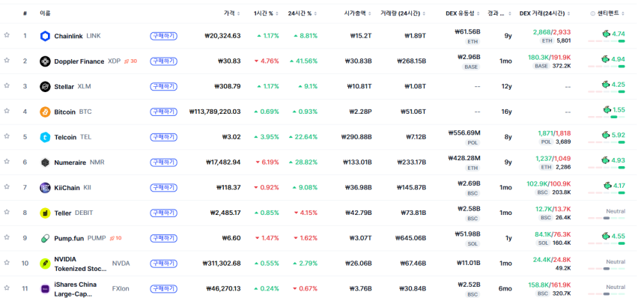Sort by 거래량 (24시간) column
This screenshot has height=298, width=644.
[403, 13]
